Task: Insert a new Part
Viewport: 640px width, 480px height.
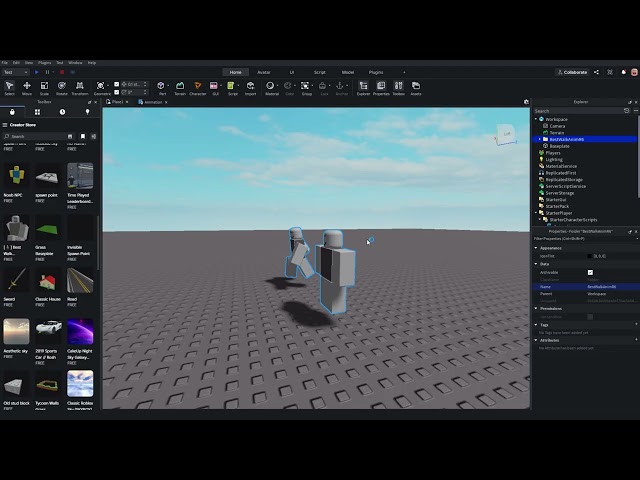Action: (x=161, y=88)
